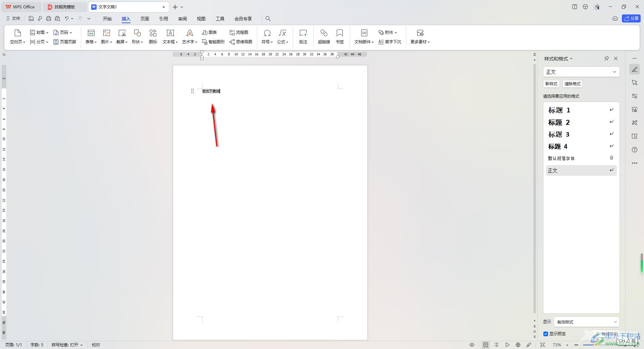644x349 pixels.
Task: Click the Help icon in right sidebar
Action: [x=635, y=150]
